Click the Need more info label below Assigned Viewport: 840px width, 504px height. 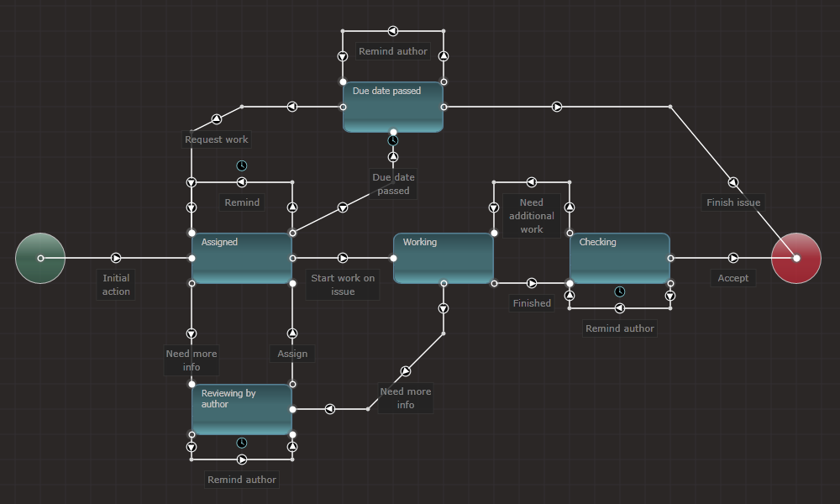[192, 360]
